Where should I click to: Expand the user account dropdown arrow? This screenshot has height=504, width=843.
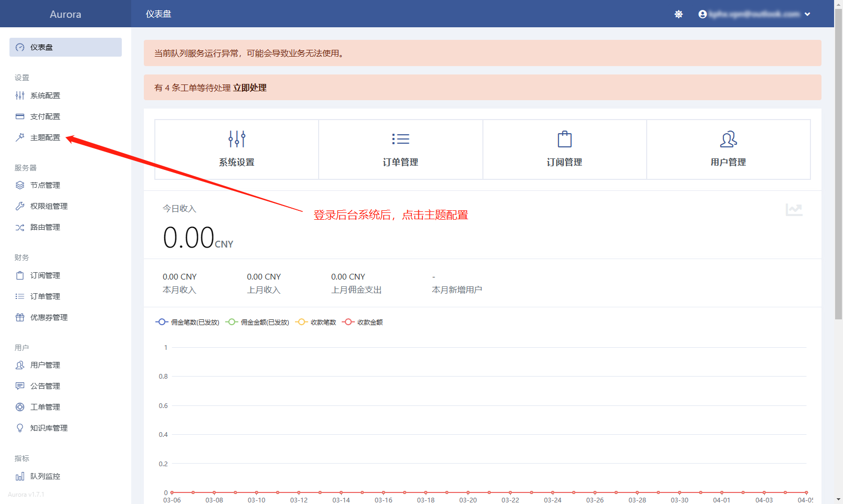tap(807, 14)
